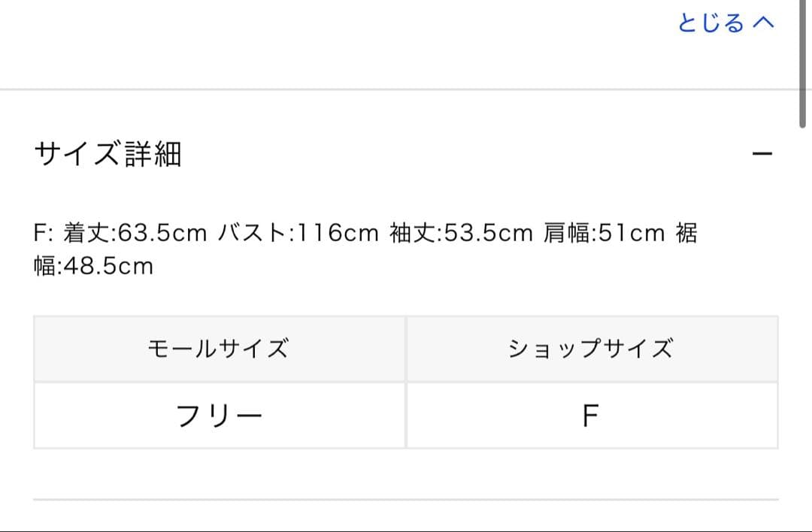Click the 着丈:63.5cm measurement text
Viewport: 812px width, 532px height.
coord(135,234)
